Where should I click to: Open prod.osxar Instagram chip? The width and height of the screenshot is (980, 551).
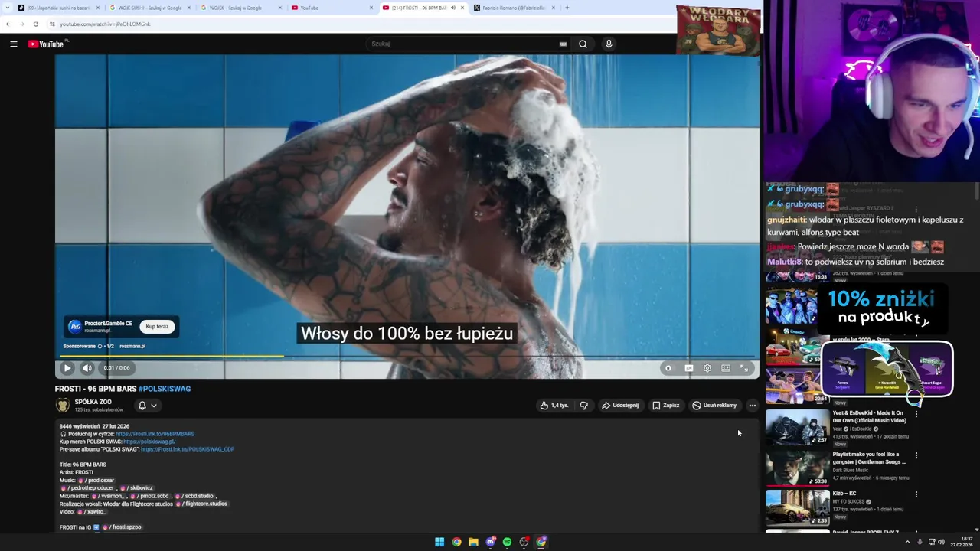[96, 481]
